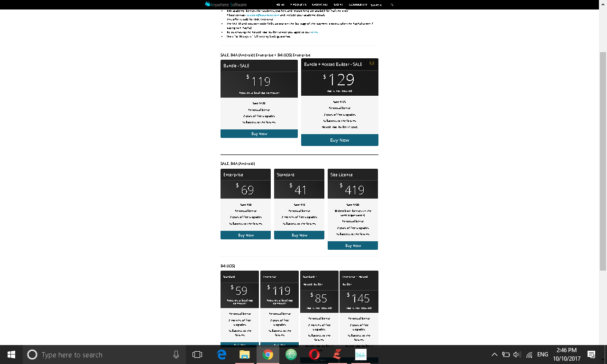
Task: Launch Microsoft Edge from the taskbar
Action: click(221, 355)
